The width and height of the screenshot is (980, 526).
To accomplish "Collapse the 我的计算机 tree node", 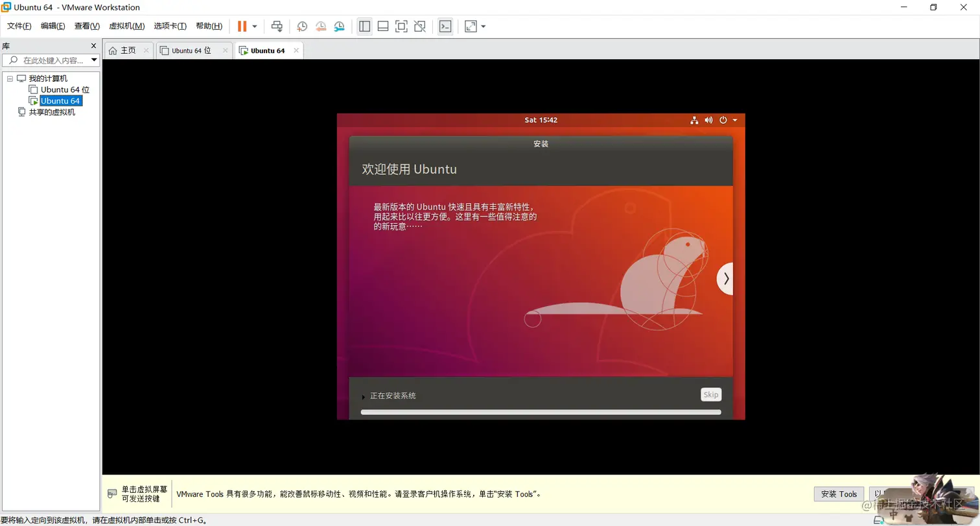I will pyautogui.click(x=10, y=78).
